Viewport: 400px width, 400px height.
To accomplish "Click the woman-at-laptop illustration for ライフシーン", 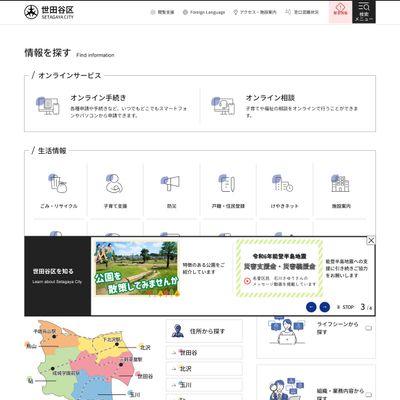I will (286, 331).
